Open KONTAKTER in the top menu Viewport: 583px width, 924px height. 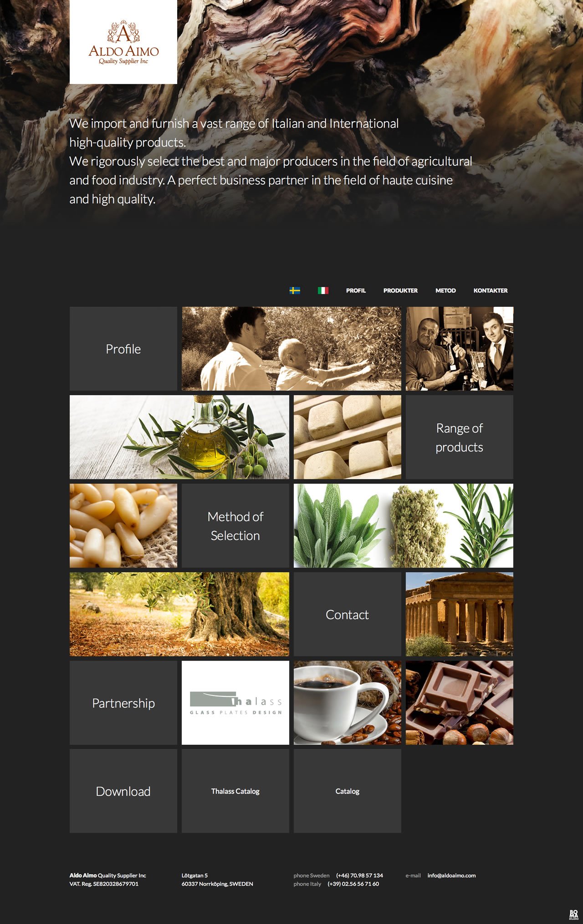(491, 290)
